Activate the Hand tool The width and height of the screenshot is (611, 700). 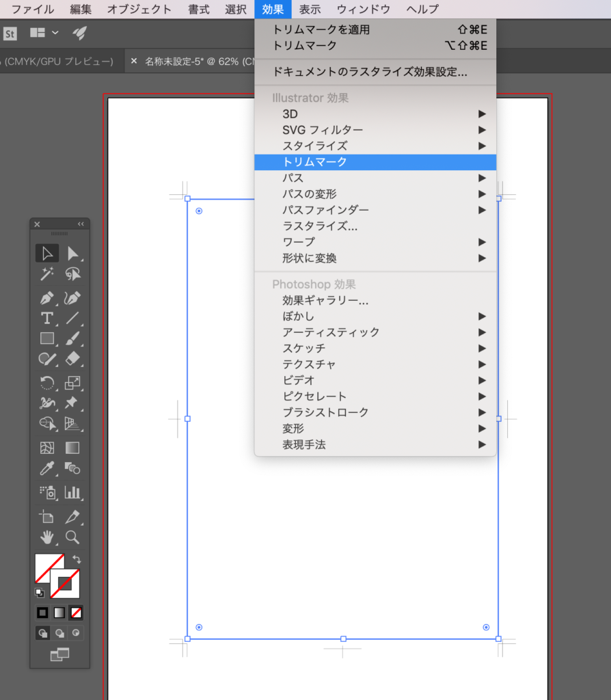(47, 537)
